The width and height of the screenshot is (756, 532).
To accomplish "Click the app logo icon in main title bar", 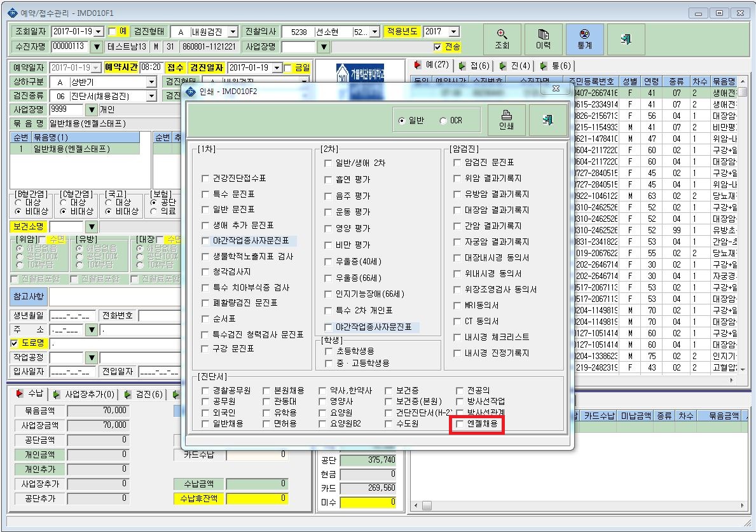I will (13, 13).
